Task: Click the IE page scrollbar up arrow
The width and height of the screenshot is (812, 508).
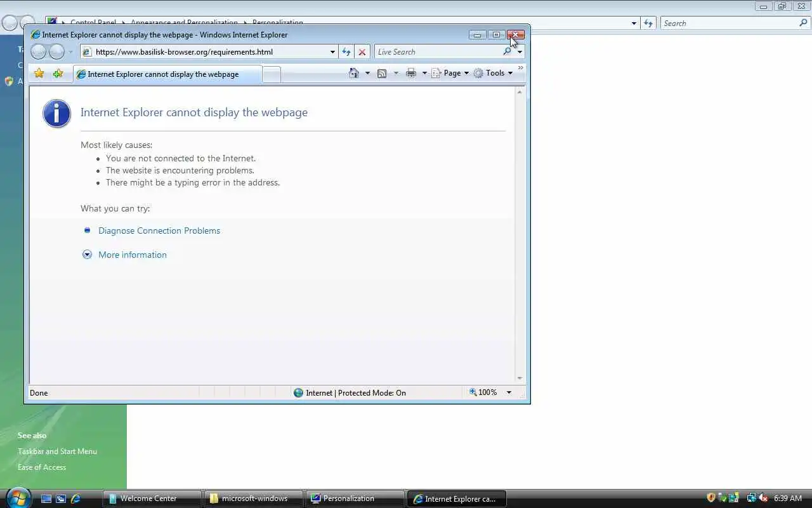Action: coord(520,92)
